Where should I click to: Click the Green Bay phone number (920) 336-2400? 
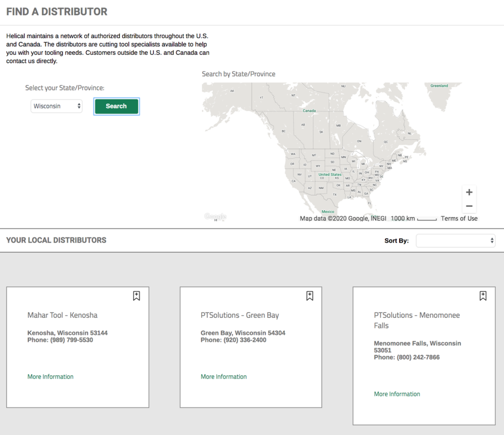(x=244, y=340)
